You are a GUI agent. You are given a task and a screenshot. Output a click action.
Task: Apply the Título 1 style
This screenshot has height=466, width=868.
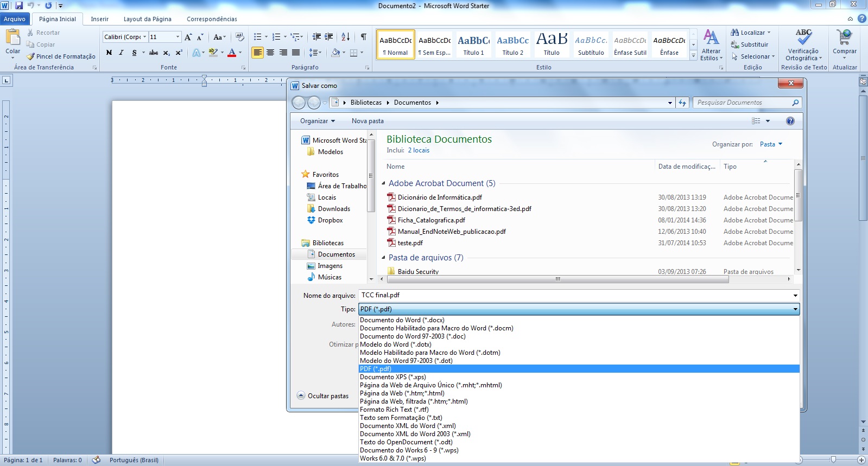coord(473,43)
